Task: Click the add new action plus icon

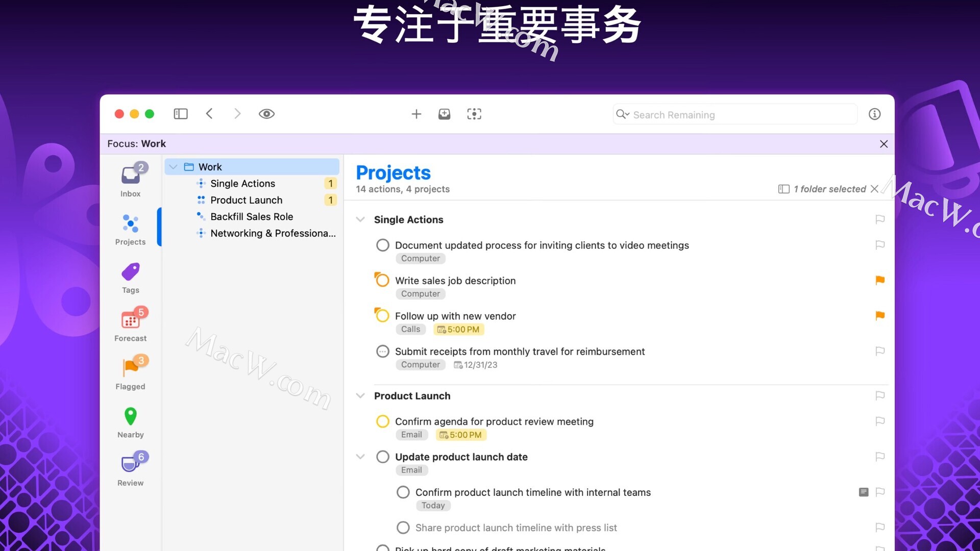Action: coord(416,114)
